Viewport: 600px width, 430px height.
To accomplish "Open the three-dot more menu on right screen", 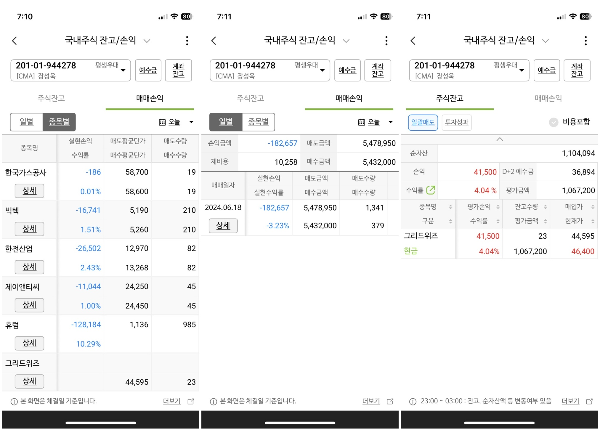I will (x=586, y=41).
